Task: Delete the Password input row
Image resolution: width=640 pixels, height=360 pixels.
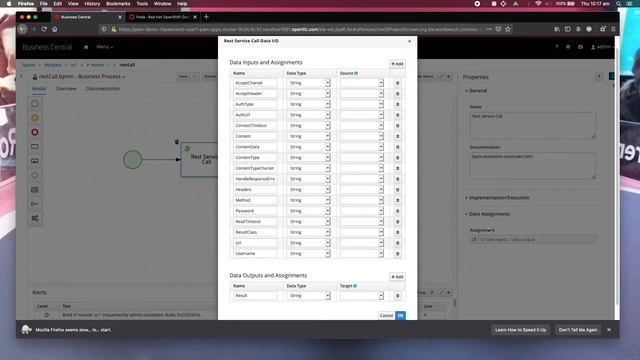Action: point(397,211)
